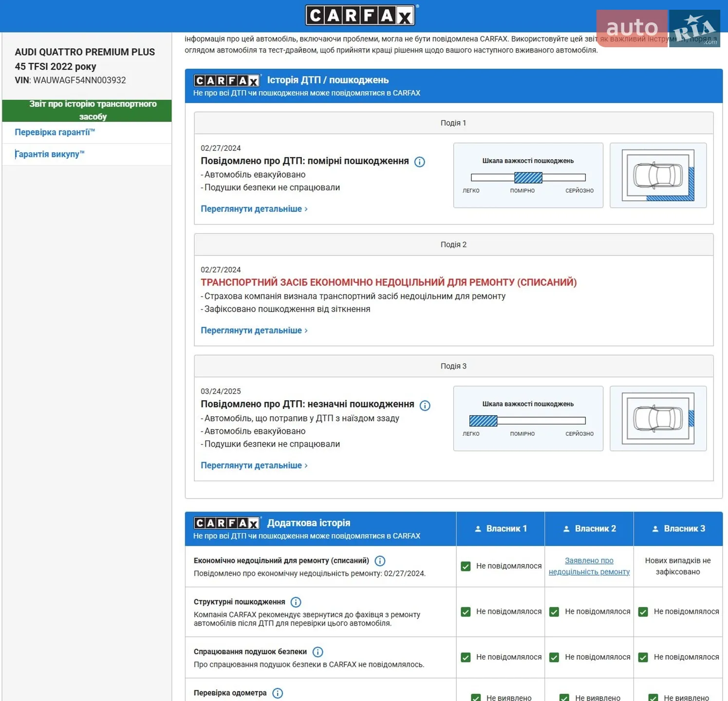Click CARFAX logo in 'Додаткова історія' header
728x701 pixels.
coord(227,523)
